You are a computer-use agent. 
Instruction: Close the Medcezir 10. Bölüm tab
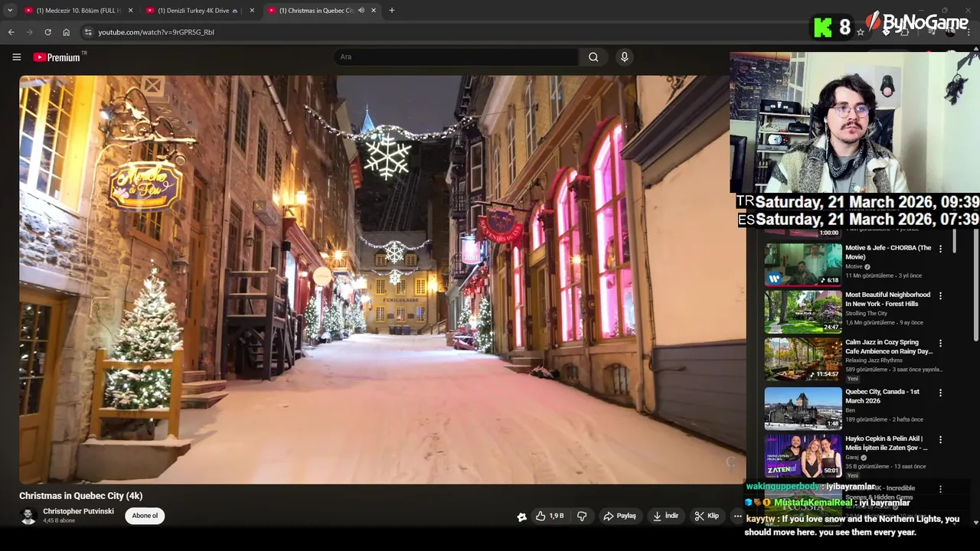coord(131,11)
